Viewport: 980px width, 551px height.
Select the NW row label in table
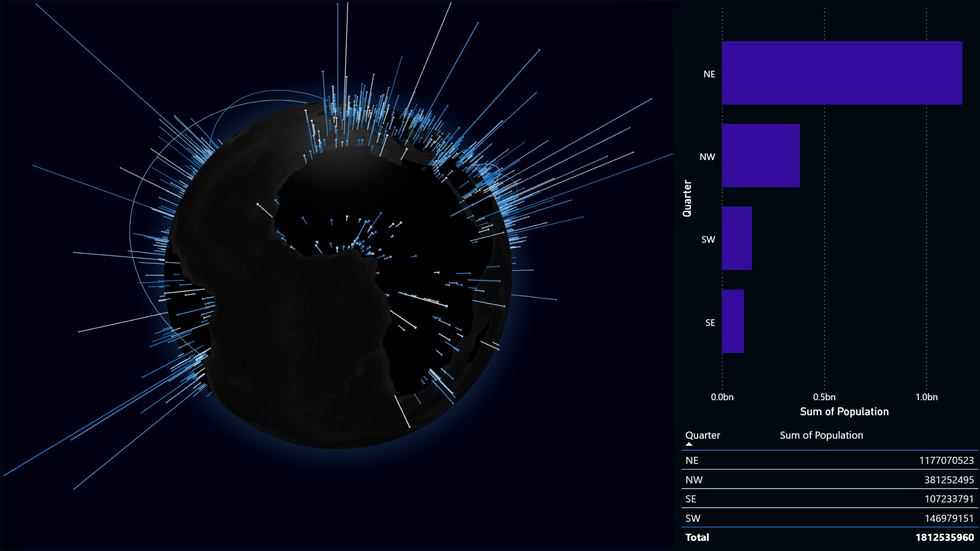[694, 480]
